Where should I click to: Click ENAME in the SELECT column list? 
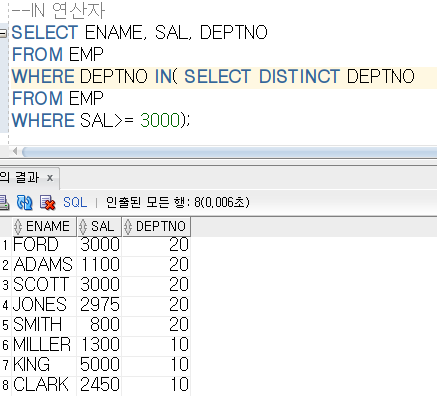click(115, 33)
